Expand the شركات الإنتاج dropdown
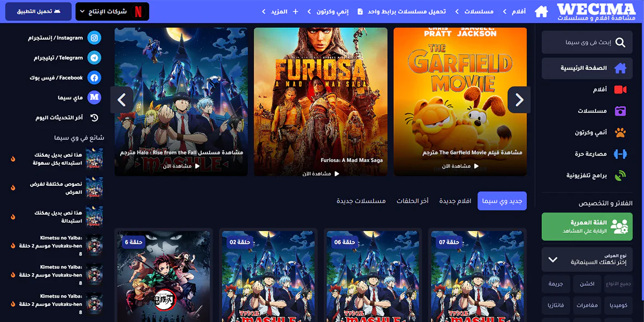The image size is (644, 322). [112, 11]
